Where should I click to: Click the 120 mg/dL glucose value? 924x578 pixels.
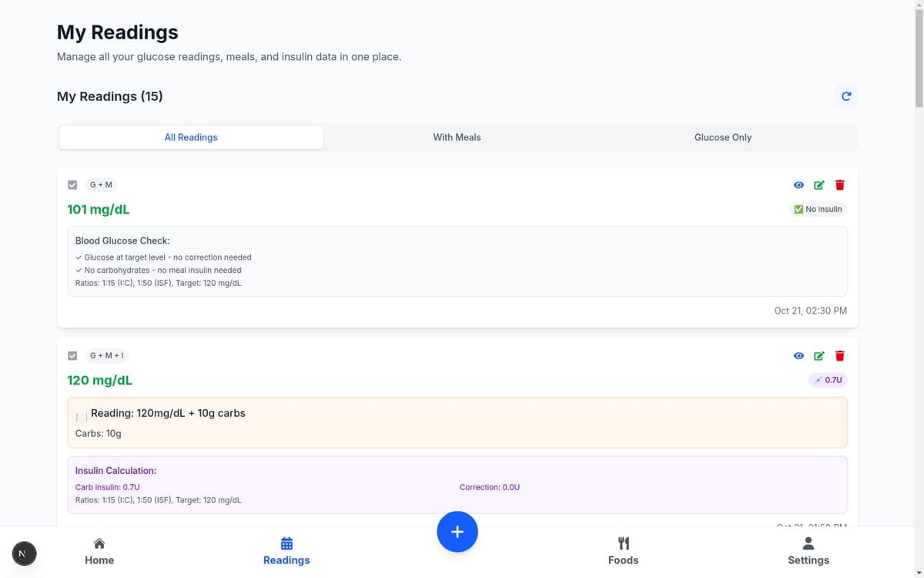(100, 381)
